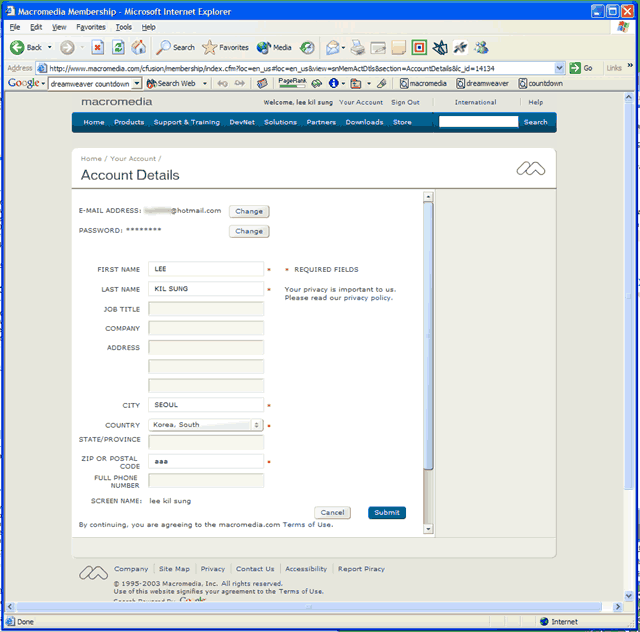Click Change button next to e-mail address
This screenshot has height=632, width=640.
(x=249, y=211)
